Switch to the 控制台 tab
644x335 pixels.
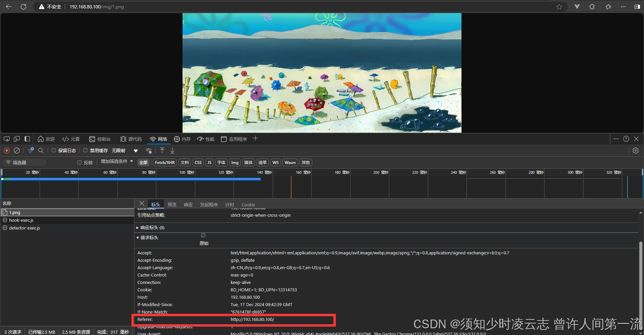pos(100,139)
